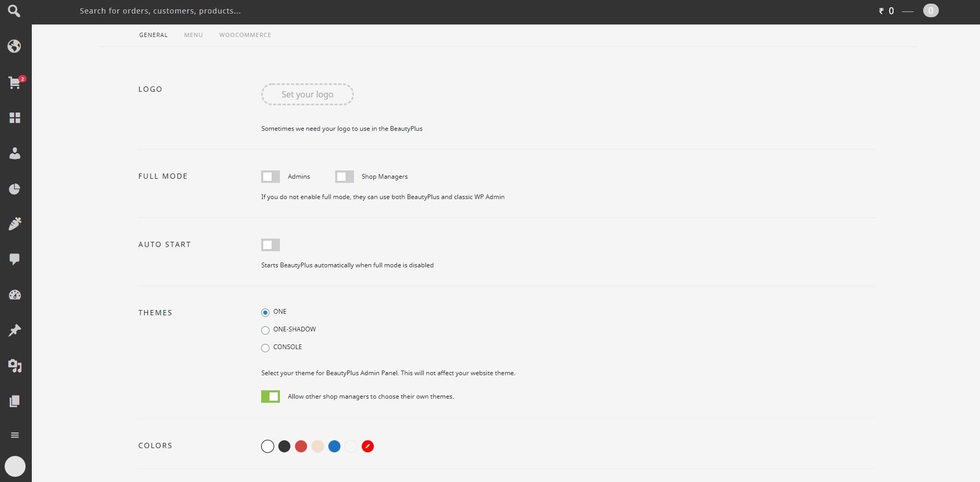Select the CONSOLE theme
980x482 pixels.
click(265, 348)
